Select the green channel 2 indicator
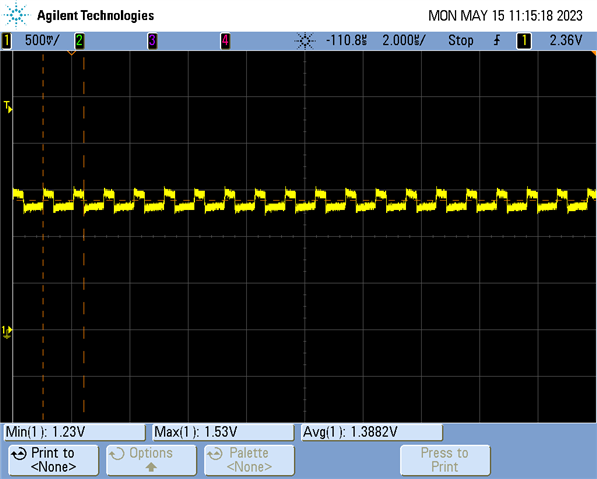Image resolution: width=597 pixels, height=479 pixels. click(x=79, y=40)
